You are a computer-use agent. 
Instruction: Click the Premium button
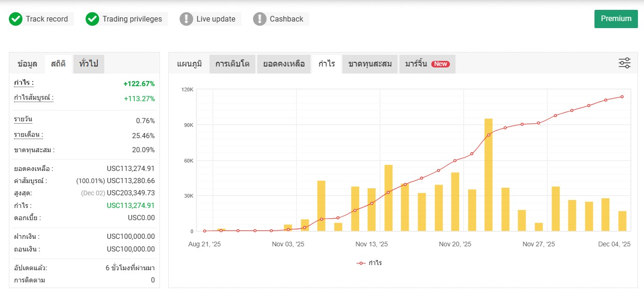tap(616, 19)
